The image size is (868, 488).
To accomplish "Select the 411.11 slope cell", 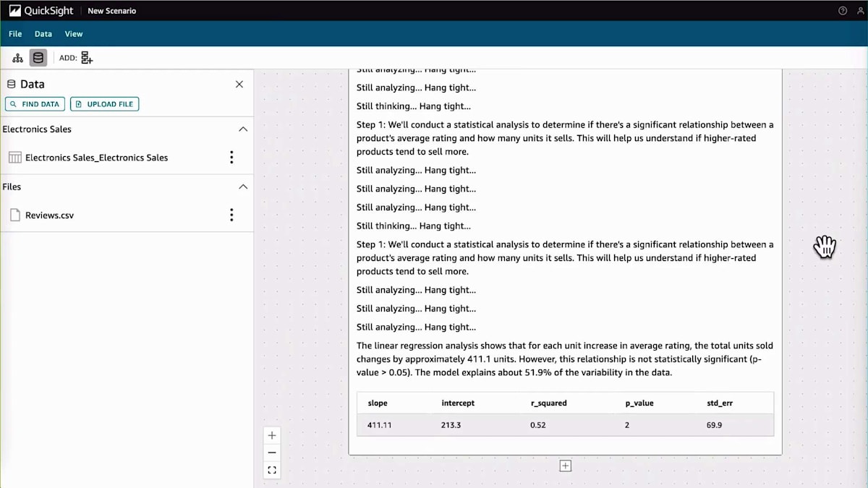I will [x=380, y=425].
